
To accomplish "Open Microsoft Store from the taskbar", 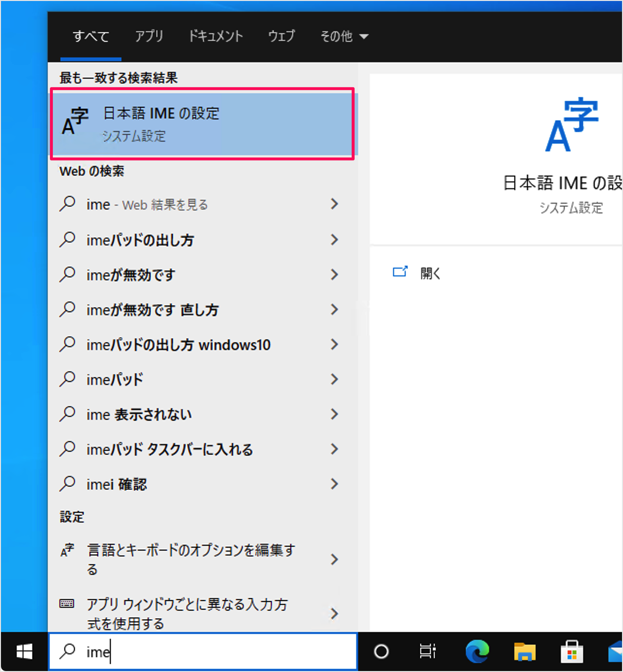I will tap(573, 652).
